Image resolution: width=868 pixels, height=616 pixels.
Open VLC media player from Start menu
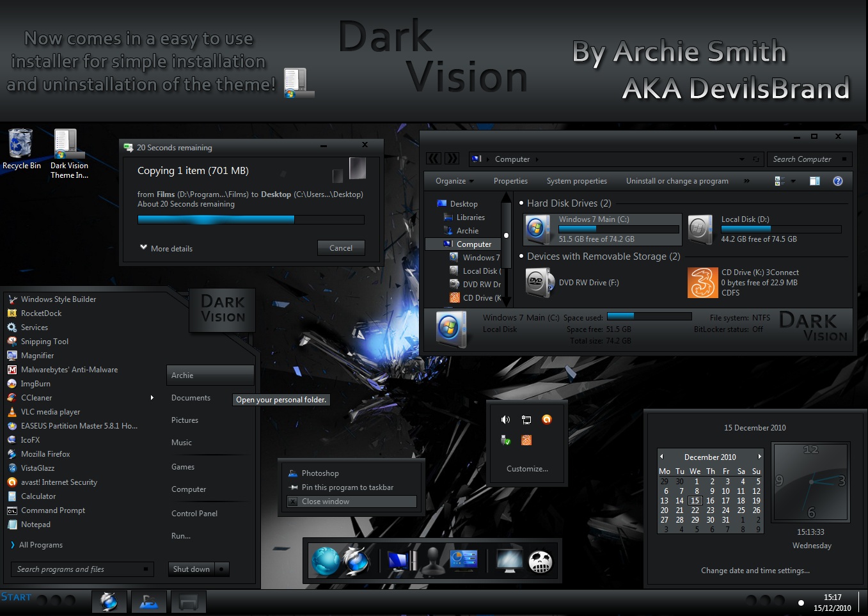(x=51, y=412)
